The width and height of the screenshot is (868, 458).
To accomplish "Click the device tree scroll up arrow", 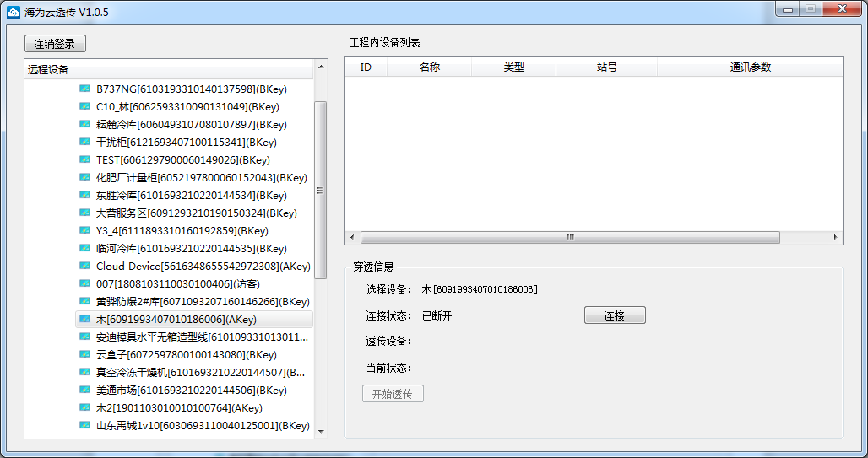I will tap(321, 67).
